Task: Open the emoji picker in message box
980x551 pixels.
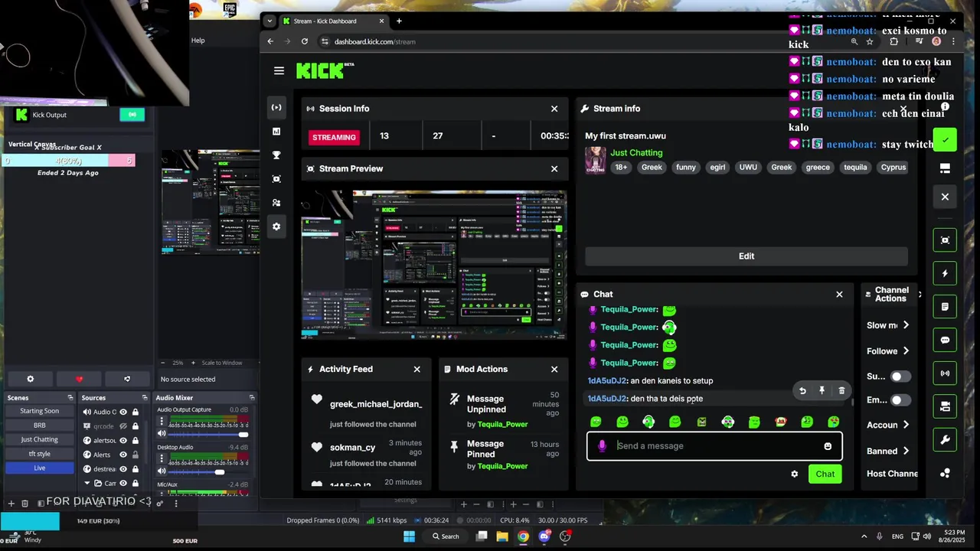Action: tap(828, 446)
